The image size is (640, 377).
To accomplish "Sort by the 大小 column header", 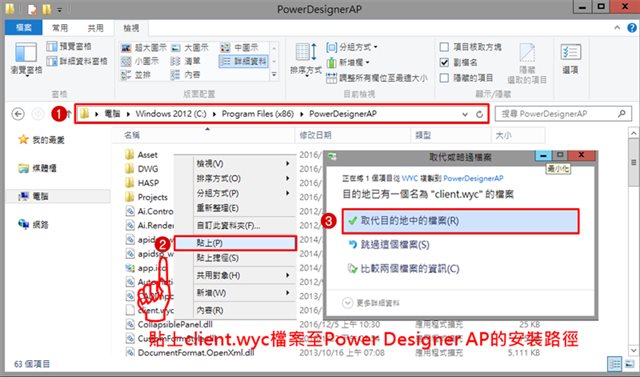I will click(518, 135).
